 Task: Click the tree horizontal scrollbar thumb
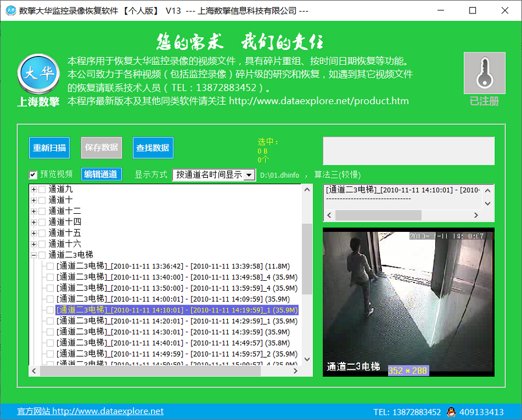[x=150, y=370]
